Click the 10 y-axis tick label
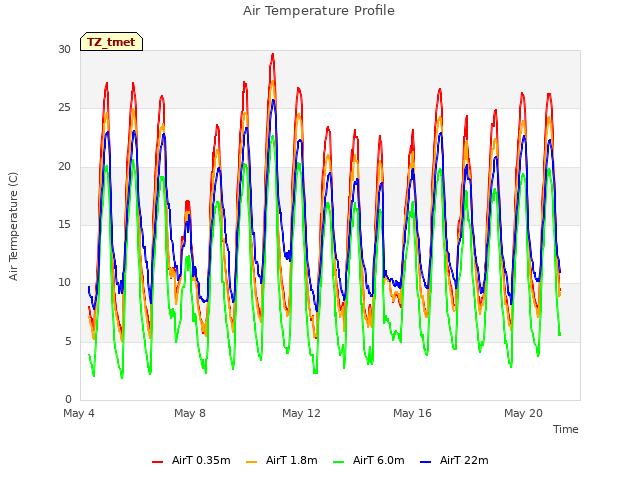The image size is (640, 480). pos(64,282)
